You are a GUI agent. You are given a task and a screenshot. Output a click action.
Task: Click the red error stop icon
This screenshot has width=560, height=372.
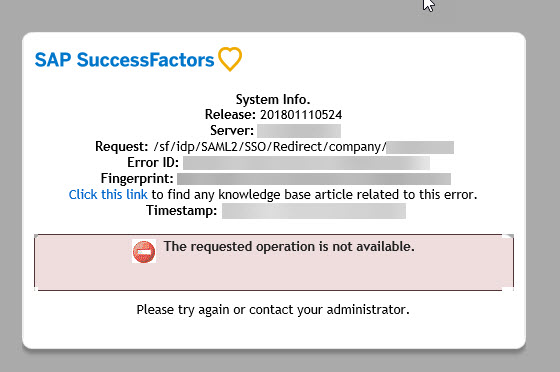coord(144,251)
